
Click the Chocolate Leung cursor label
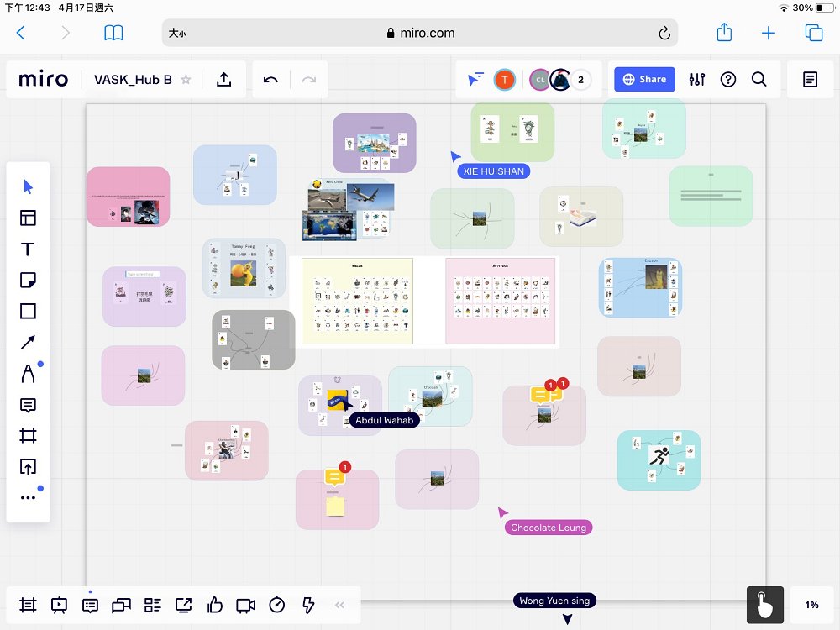pos(549,528)
